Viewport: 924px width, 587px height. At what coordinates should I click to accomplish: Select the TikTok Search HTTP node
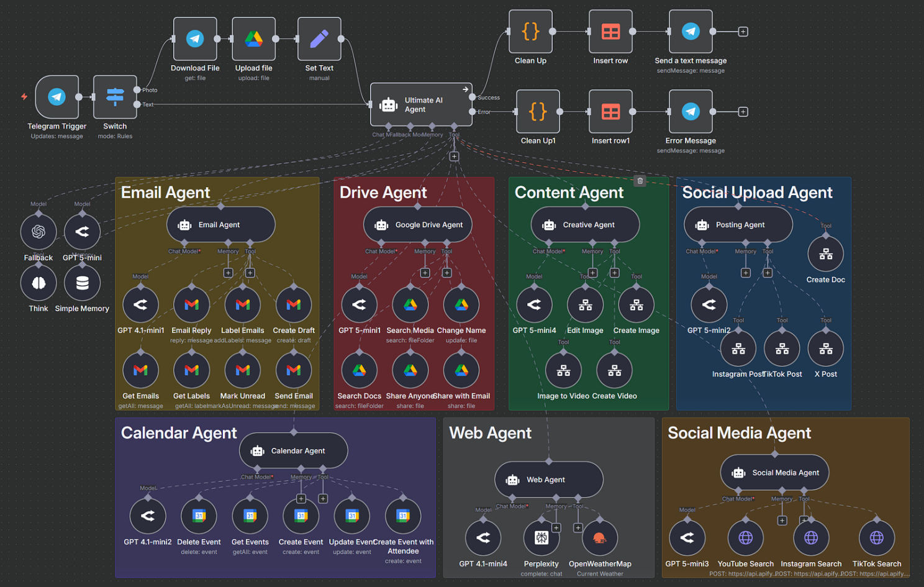[x=877, y=538]
